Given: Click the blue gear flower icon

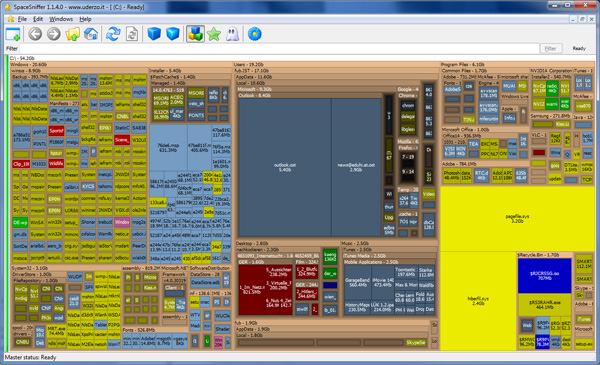Looking at the screenshot, I should tap(255, 34).
